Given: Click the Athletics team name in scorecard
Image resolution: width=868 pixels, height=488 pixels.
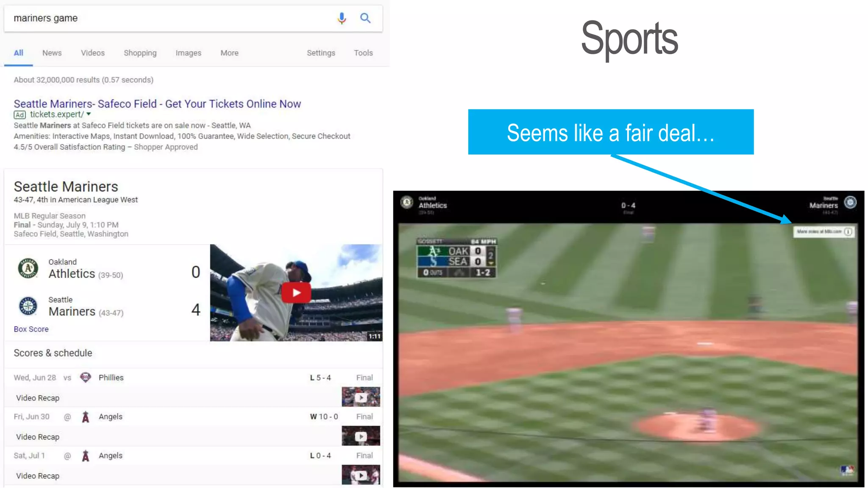Looking at the screenshot, I should pos(72,274).
